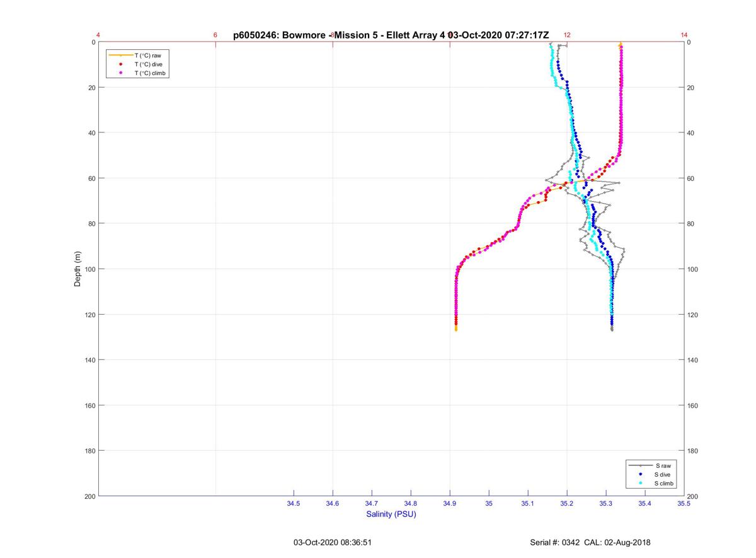756x558 pixels.
Task: Click depth tick 200 on the right axis
Action: [x=694, y=496]
